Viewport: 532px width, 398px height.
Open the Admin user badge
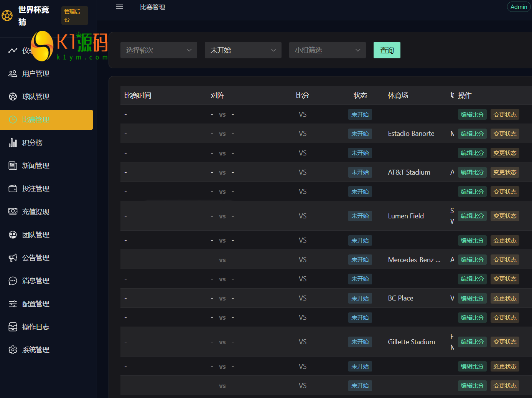click(519, 7)
